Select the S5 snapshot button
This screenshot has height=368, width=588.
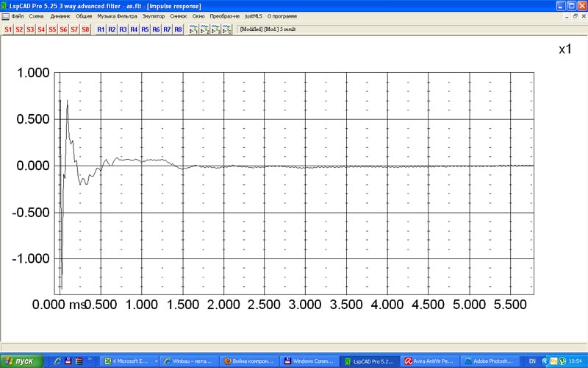click(52, 29)
